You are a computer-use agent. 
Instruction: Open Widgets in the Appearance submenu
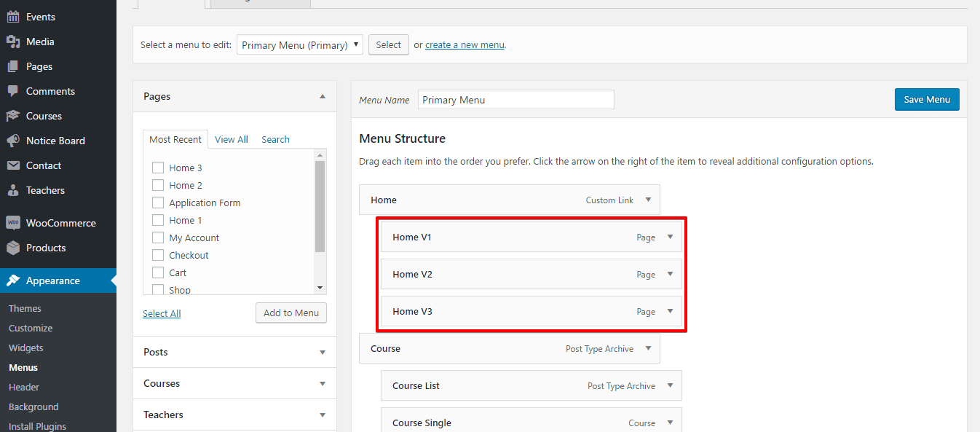tap(26, 347)
